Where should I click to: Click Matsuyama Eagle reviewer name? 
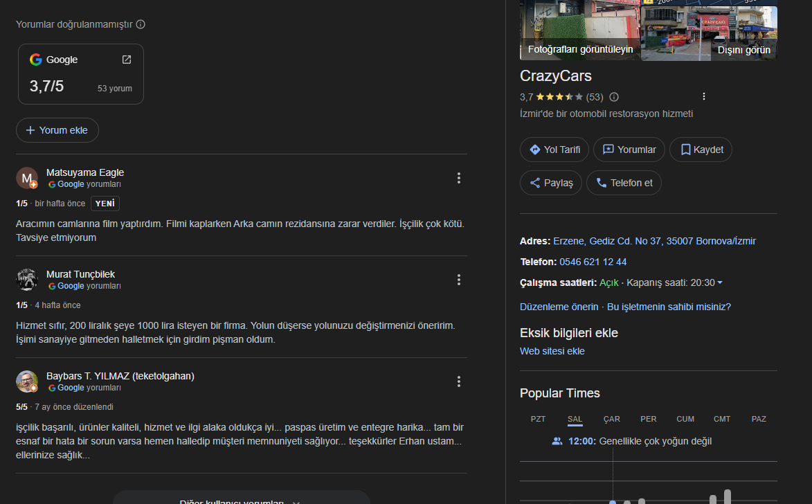[x=85, y=172]
